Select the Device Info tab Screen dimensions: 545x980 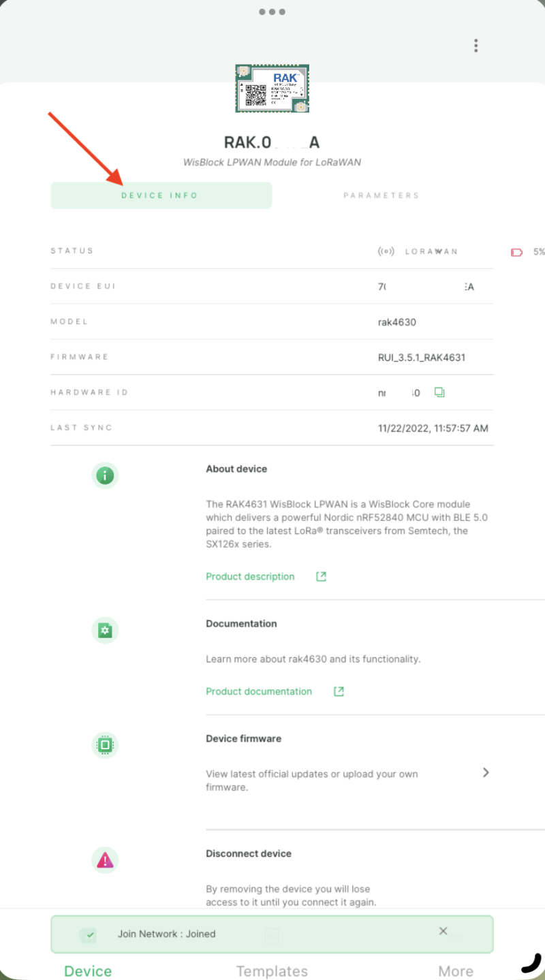161,195
